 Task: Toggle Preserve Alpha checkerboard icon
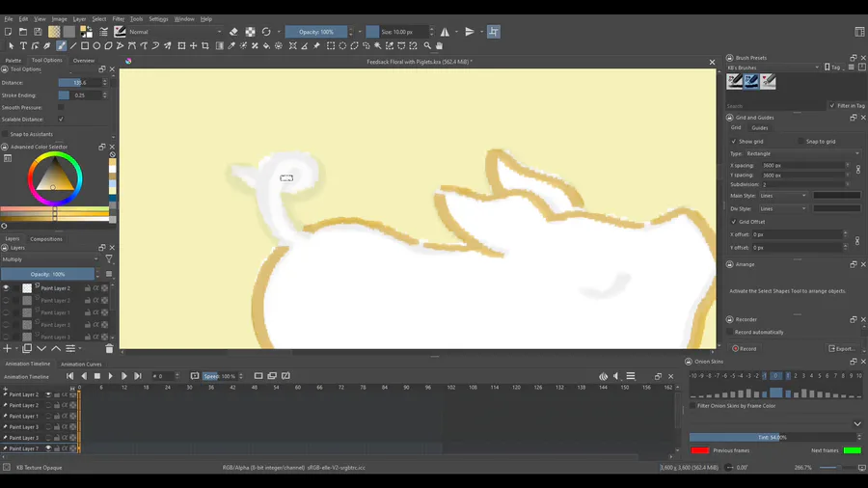(250, 32)
